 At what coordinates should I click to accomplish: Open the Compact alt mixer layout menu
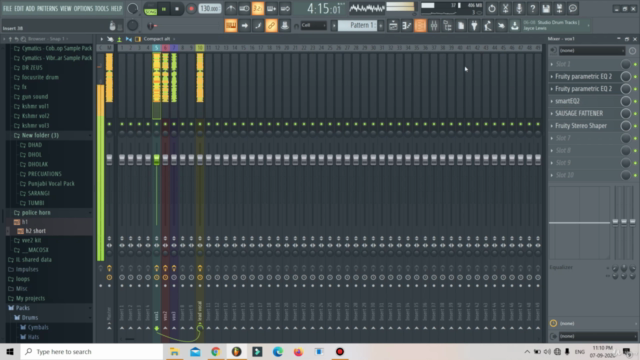click(x=158, y=39)
